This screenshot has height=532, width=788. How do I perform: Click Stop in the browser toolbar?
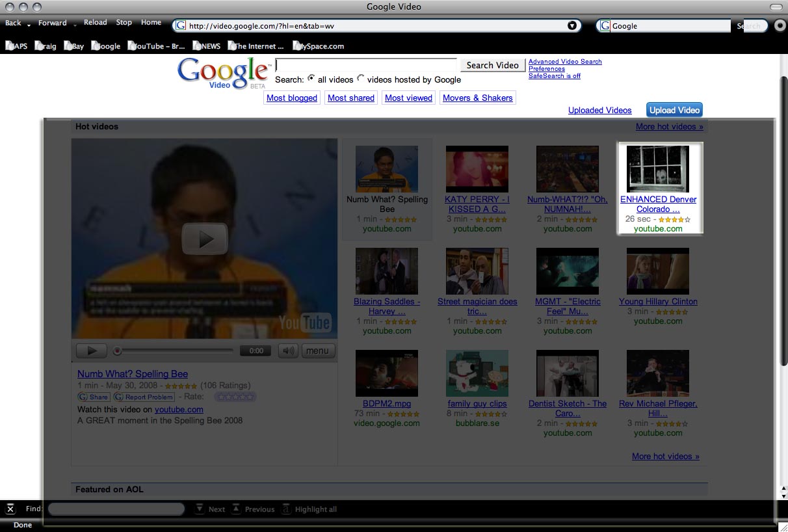(x=124, y=22)
